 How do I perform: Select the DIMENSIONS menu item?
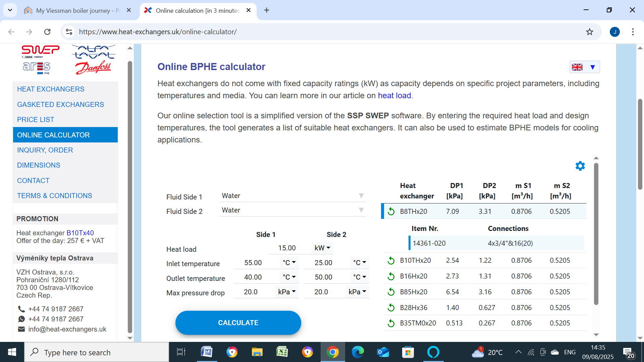(39, 165)
